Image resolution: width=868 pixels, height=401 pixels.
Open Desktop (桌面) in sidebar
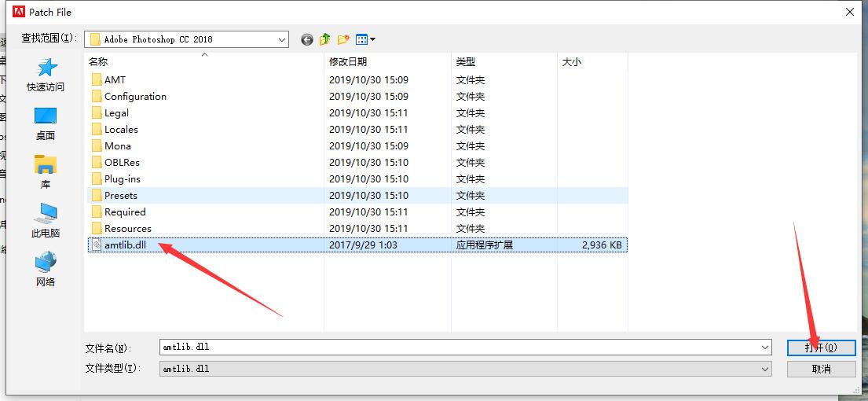click(x=46, y=124)
